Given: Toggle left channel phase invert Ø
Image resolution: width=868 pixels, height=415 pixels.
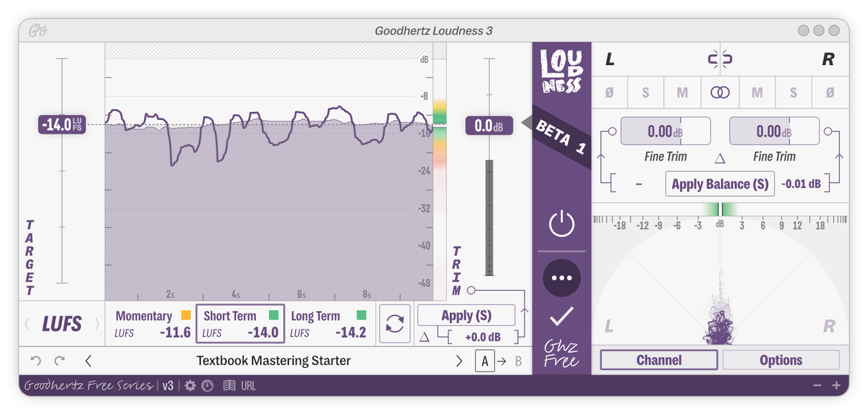Looking at the screenshot, I should point(610,93).
